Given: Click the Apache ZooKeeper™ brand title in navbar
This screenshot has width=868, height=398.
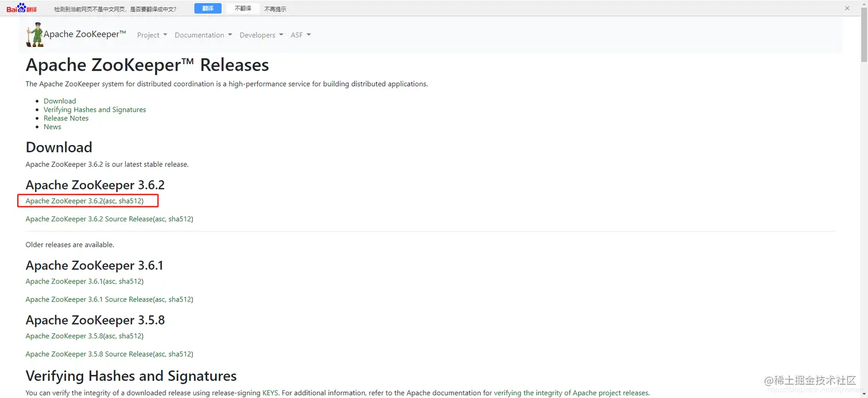Looking at the screenshot, I should pos(85,34).
